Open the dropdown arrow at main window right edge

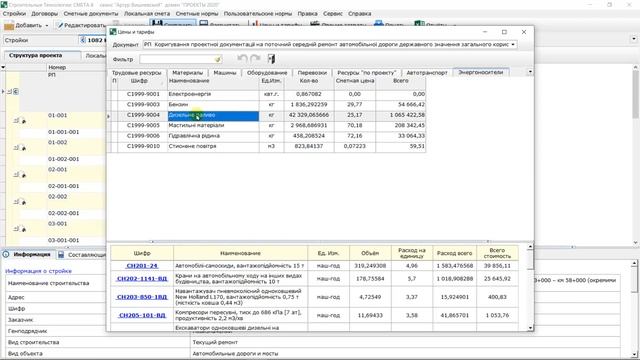(634, 39)
